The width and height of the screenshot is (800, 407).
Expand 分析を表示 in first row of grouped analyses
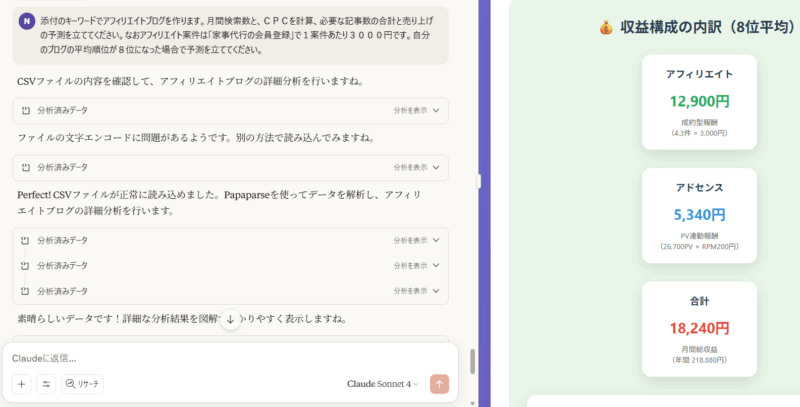pyautogui.click(x=416, y=240)
